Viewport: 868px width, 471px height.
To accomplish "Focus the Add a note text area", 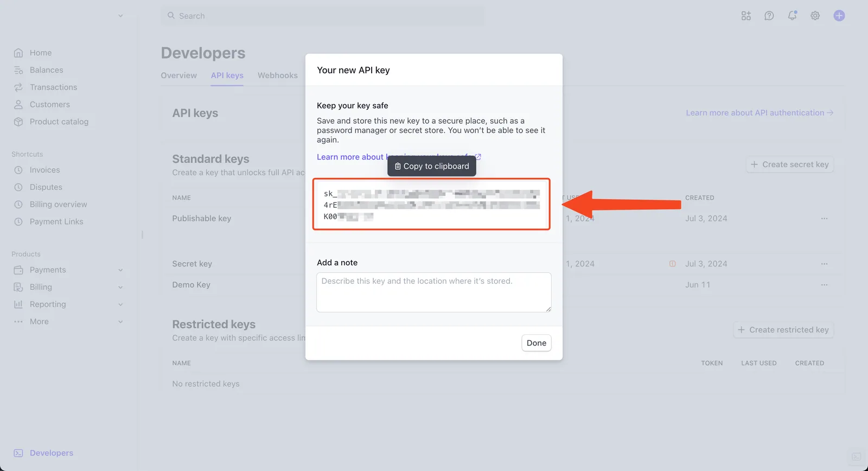I will click(434, 292).
